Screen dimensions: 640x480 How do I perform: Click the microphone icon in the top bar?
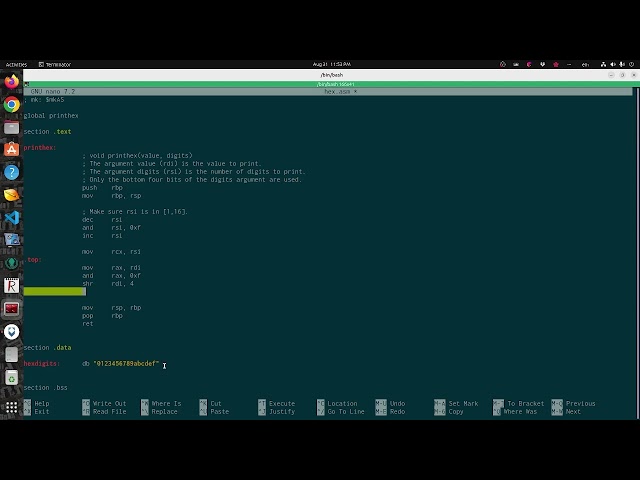622,64
